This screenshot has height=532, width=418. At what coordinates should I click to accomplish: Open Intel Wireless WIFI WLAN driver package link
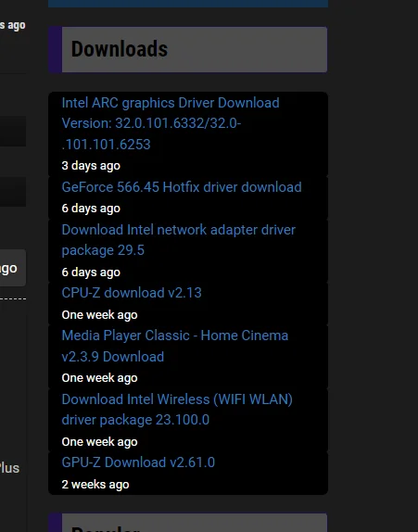pyautogui.click(x=177, y=410)
